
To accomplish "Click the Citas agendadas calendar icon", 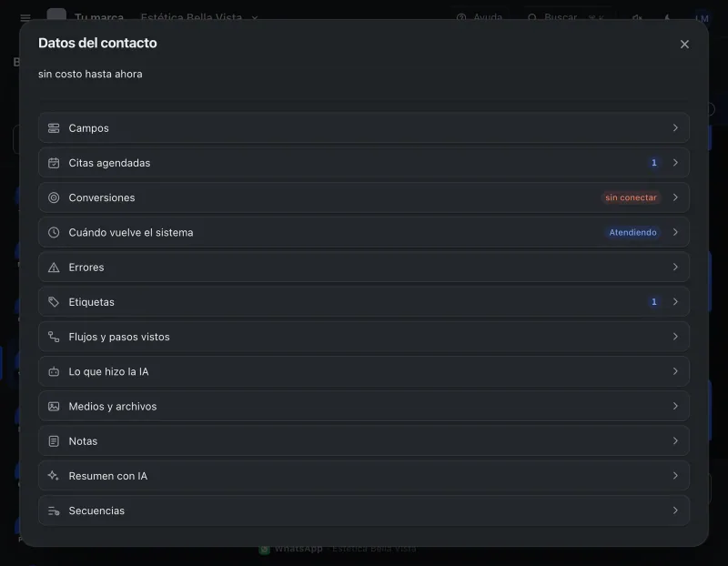I will pyautogui.click(x=54, y=163).
